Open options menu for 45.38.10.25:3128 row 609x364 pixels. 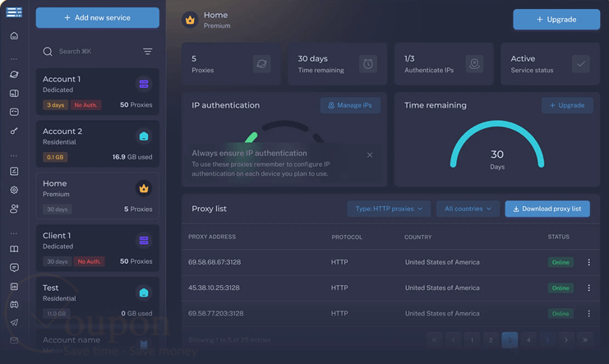588,288
